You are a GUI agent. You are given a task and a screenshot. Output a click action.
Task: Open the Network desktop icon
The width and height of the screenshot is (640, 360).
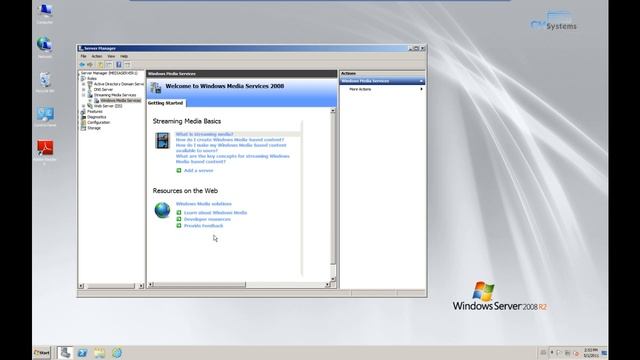click(x=45, y=44)
